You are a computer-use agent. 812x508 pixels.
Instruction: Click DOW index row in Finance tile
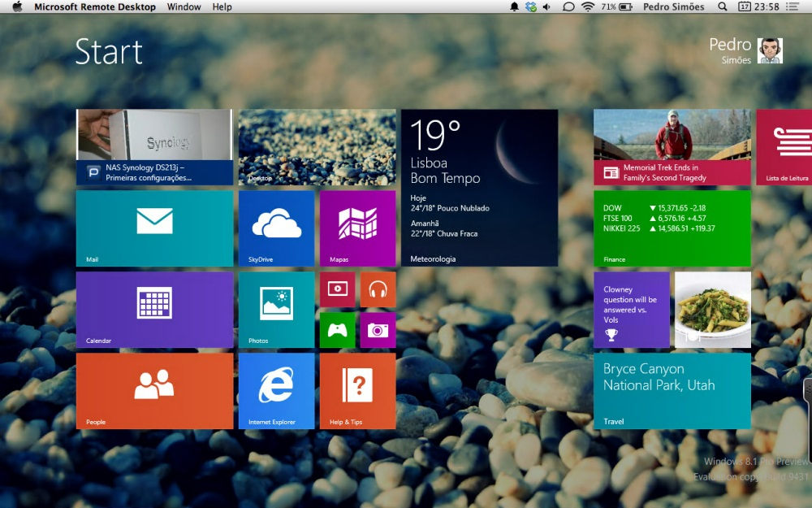pyautogui.click(x=654, y=208)
